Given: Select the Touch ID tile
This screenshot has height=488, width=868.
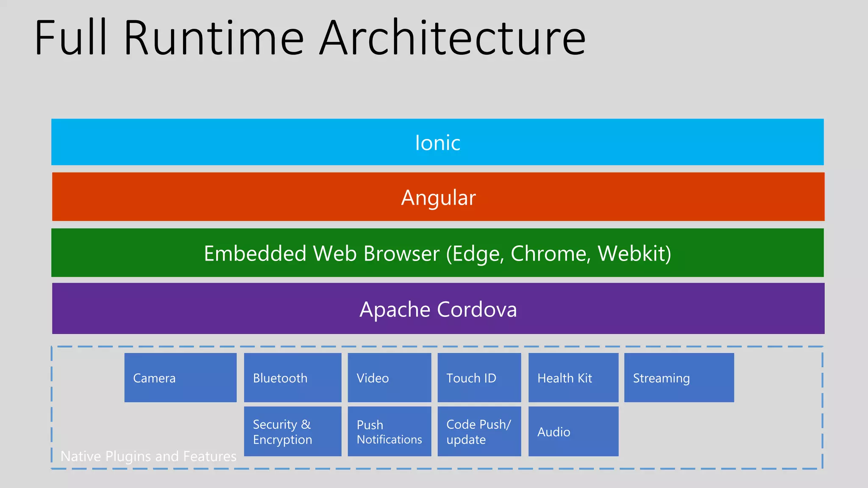Looking at the screenshot, I should tap(479, 377).
